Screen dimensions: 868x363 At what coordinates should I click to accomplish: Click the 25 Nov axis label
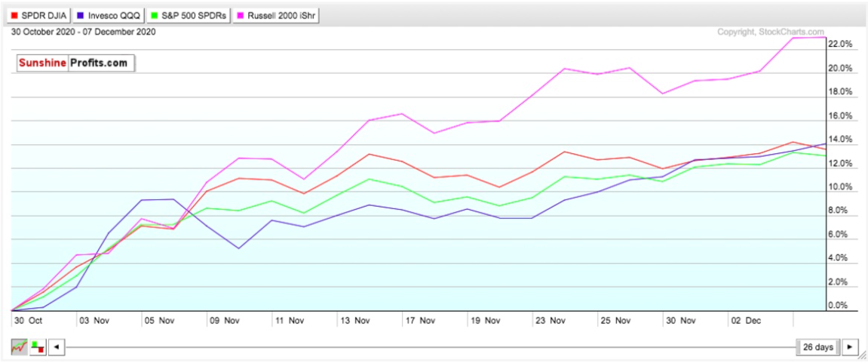[x=616, y=320]
